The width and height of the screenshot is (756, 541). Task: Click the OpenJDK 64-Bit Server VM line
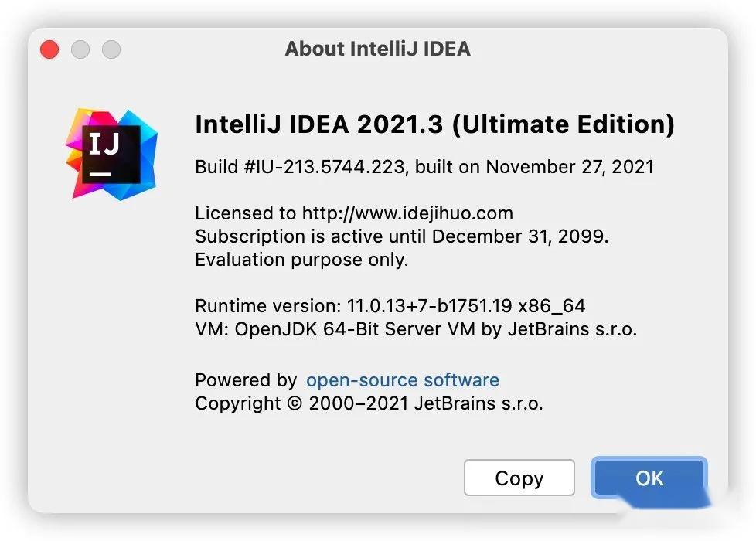click(x=416, y=328)
